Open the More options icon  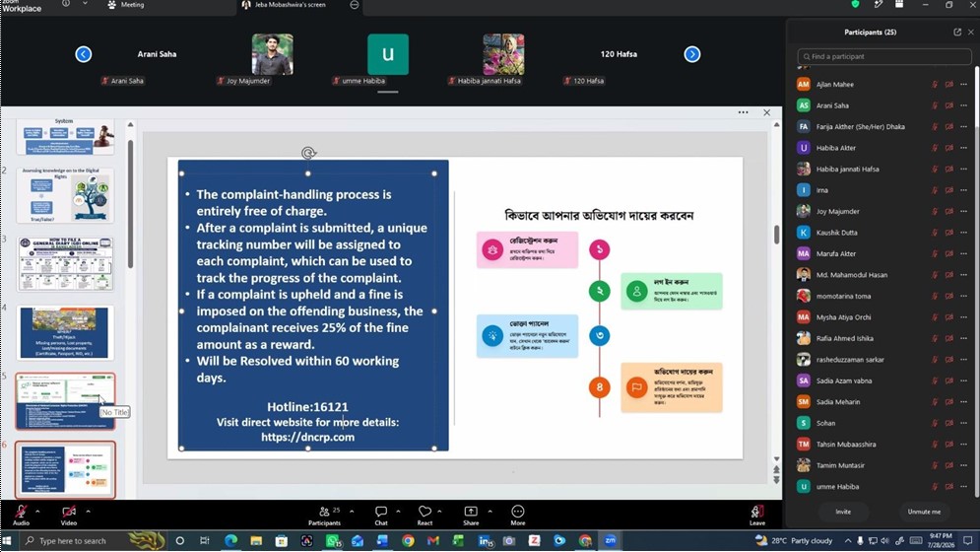(x=517, y=516)
